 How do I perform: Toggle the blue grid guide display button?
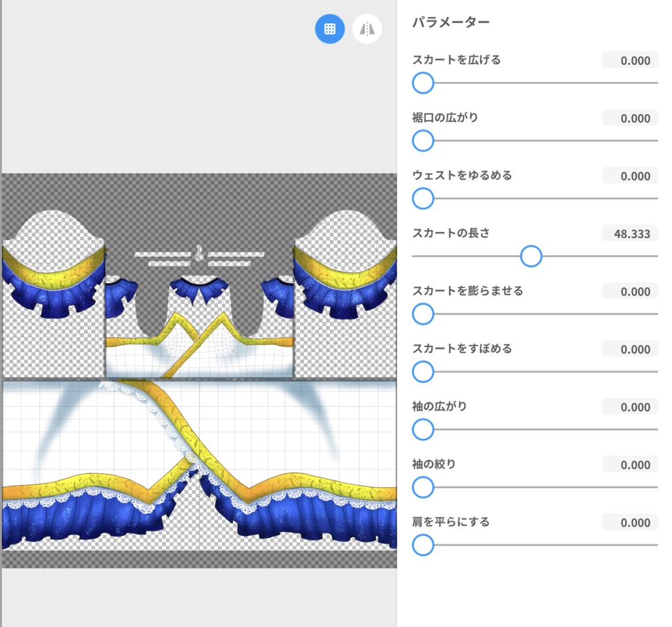coord(329,29)
